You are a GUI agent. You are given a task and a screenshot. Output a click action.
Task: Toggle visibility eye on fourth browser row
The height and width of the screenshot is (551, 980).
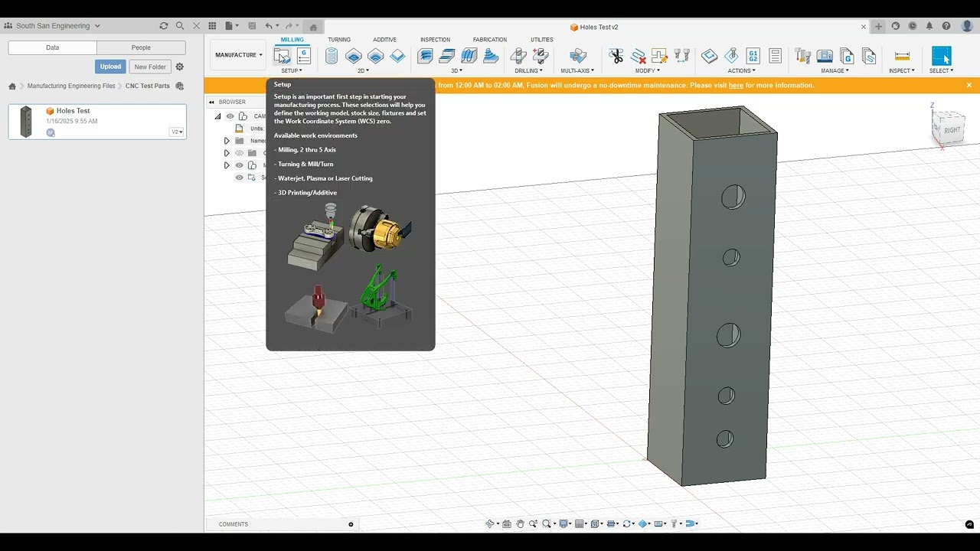(239, 165)
